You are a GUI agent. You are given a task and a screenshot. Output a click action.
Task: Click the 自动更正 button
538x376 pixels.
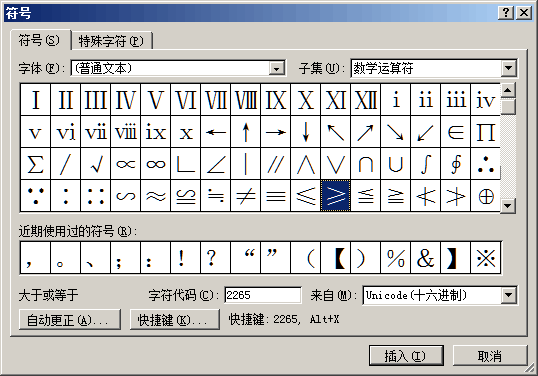click(70, 320)
